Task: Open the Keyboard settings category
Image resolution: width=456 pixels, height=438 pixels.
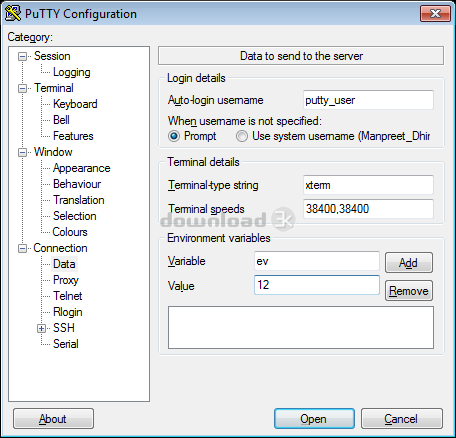Action: tap(75, 104)
